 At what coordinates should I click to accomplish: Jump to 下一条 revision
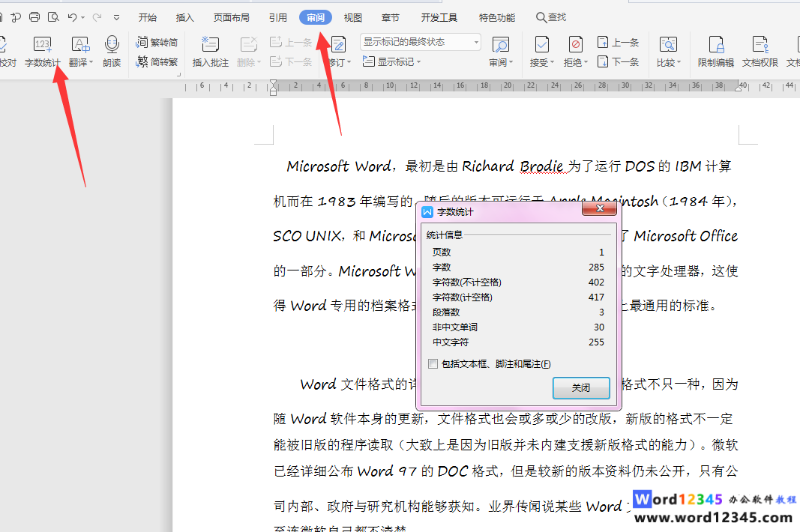[x=618, y=62]
